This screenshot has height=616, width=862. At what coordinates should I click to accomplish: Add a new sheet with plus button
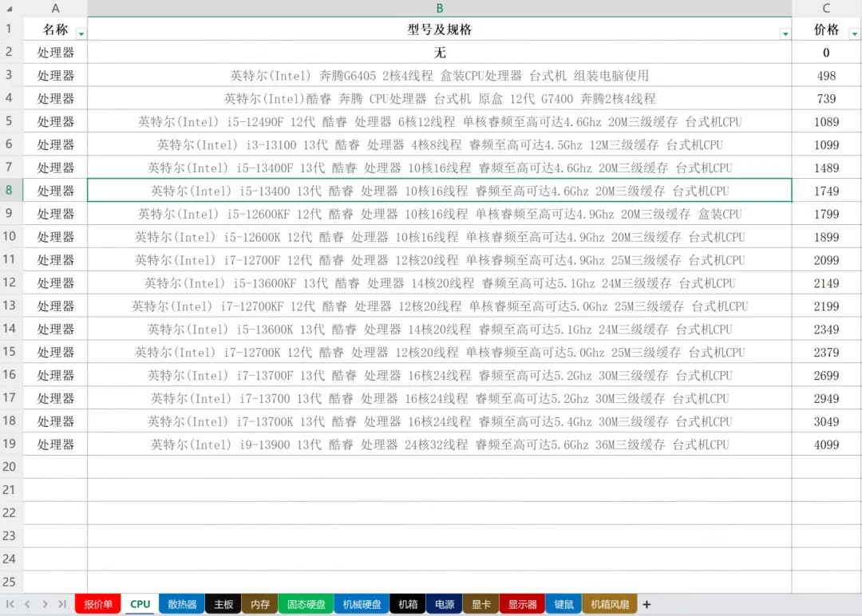pyautogui.click(x=646, y=605)
